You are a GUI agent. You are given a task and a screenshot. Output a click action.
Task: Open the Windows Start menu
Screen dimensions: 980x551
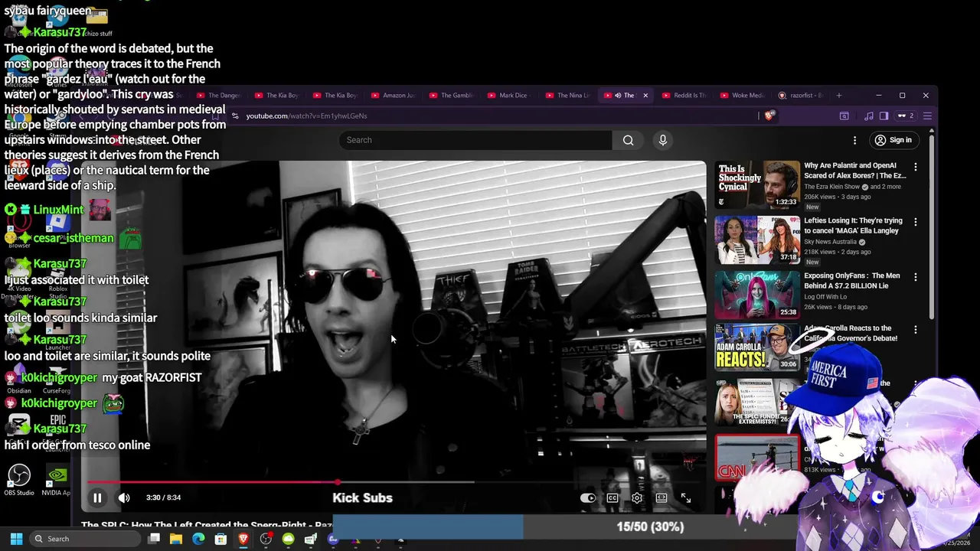pos(16,539)
